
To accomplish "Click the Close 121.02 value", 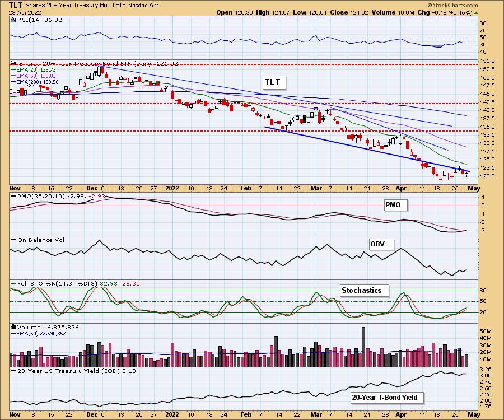I will click(349, 12).
